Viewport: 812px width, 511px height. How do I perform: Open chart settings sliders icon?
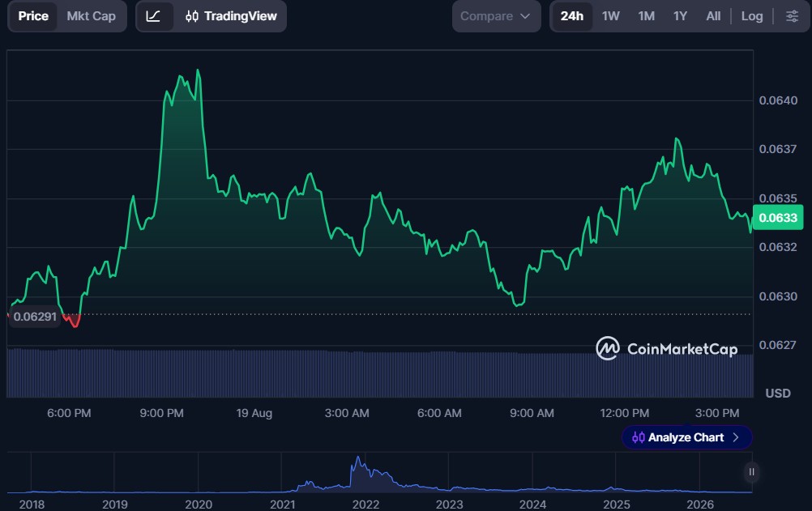tap(792, 16)
